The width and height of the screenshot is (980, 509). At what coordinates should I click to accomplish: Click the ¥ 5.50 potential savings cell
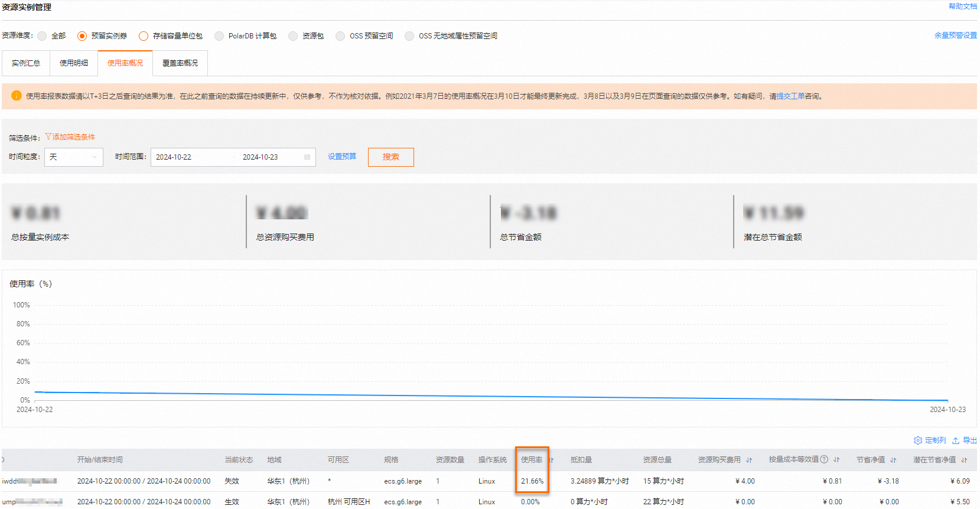(x=960, y=502)
